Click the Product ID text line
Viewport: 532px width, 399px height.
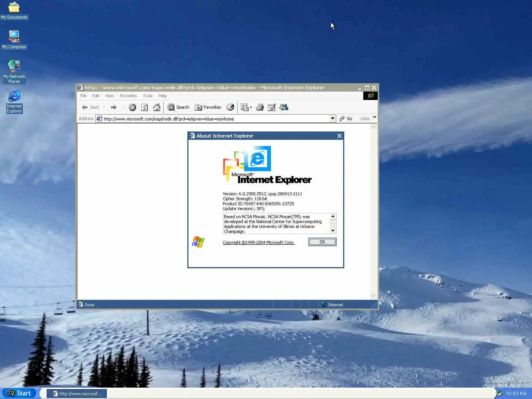click(x=258, y=204)
